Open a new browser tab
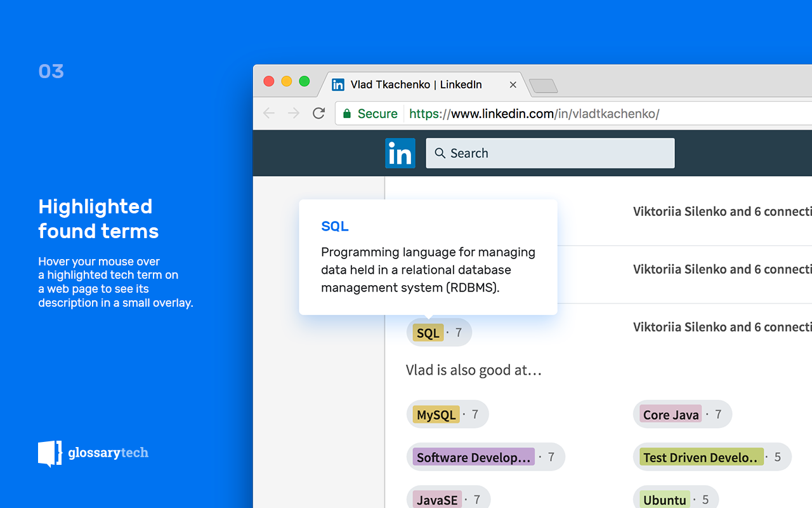Viewport: 812px width, 508px height. point(543,85)
